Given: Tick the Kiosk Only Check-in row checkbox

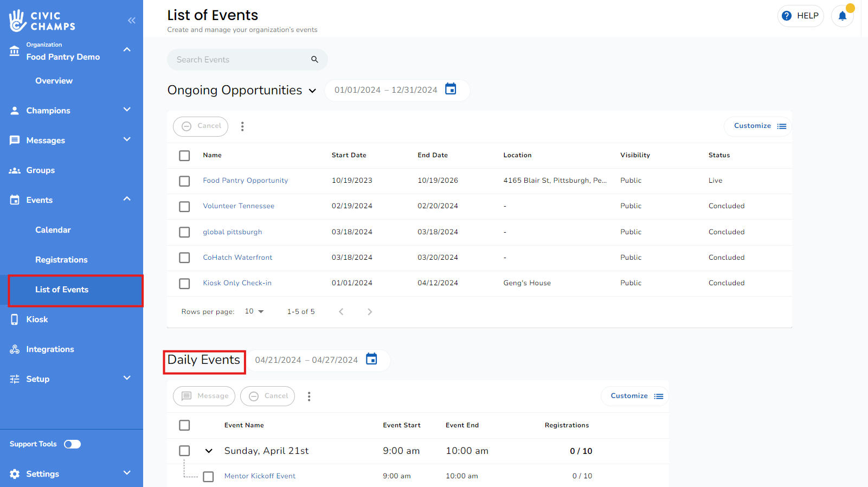Looking at the screenshot, I should (x=184, y=284).
